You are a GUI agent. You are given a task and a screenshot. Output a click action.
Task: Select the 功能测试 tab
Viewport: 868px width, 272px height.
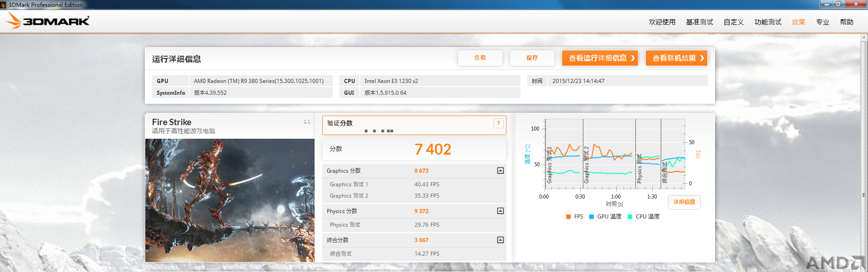768,22
